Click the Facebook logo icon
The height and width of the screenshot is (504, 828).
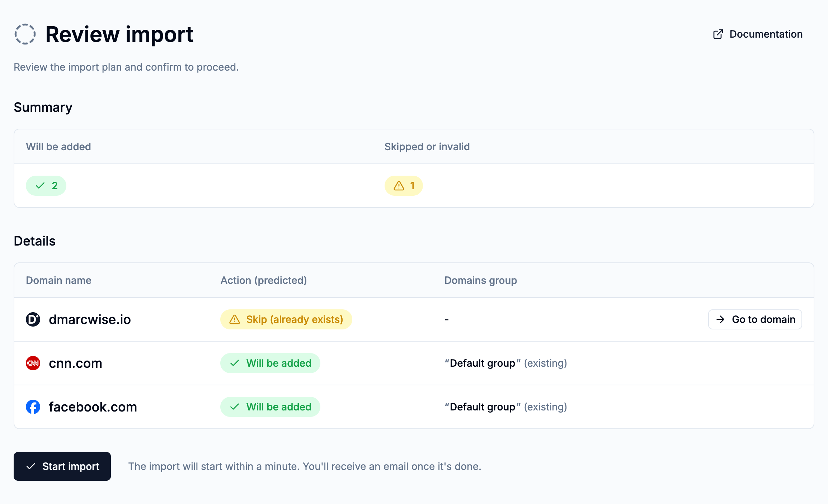[33, 407]
